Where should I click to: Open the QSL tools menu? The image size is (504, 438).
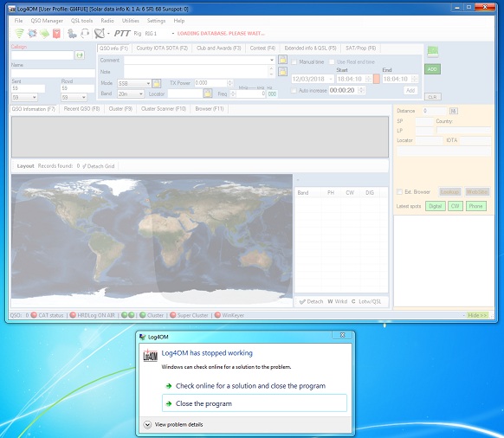pyautogui.click(x=81, y=21)
